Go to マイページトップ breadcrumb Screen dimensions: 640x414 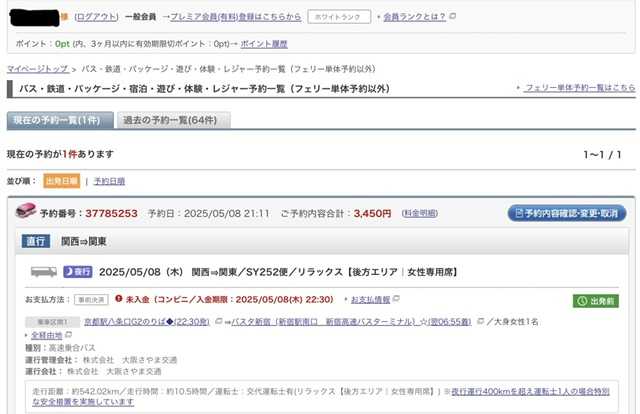pos(38,69)
